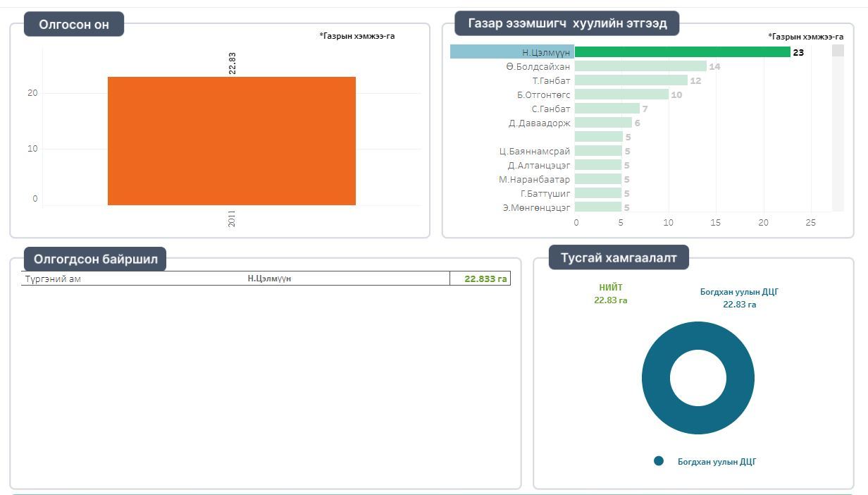Viewport: 868px width, 495px height.
Task: Click the orange 2011 bar
Action: (231, 141)
